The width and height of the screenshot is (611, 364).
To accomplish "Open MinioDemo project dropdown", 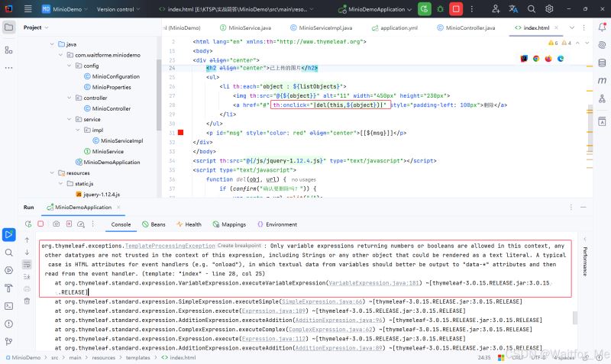I will [x=65, y=9].
